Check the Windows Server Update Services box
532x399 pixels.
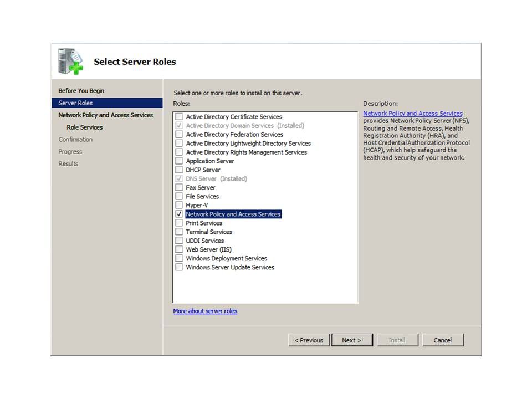click(x=179, y=267)
